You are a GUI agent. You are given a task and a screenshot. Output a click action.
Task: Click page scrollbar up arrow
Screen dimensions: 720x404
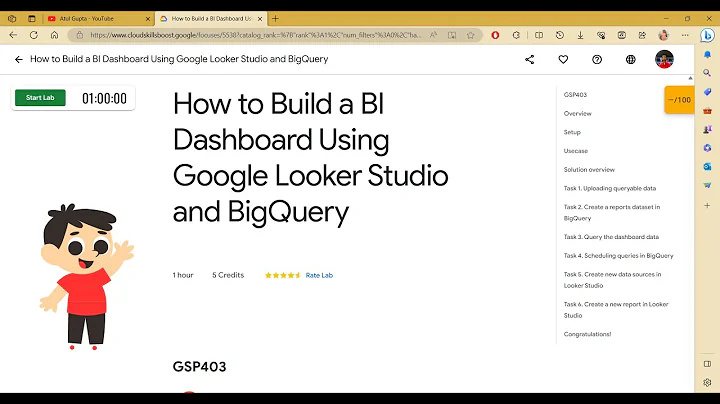pos(690,79)
